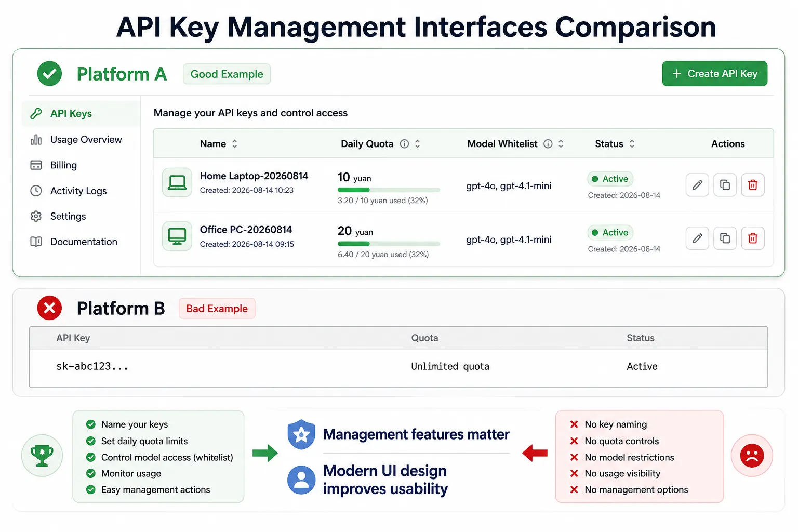Screen dimensions: 798x532
Task: Open Settings in the sidebar
Action: [81, 216]
